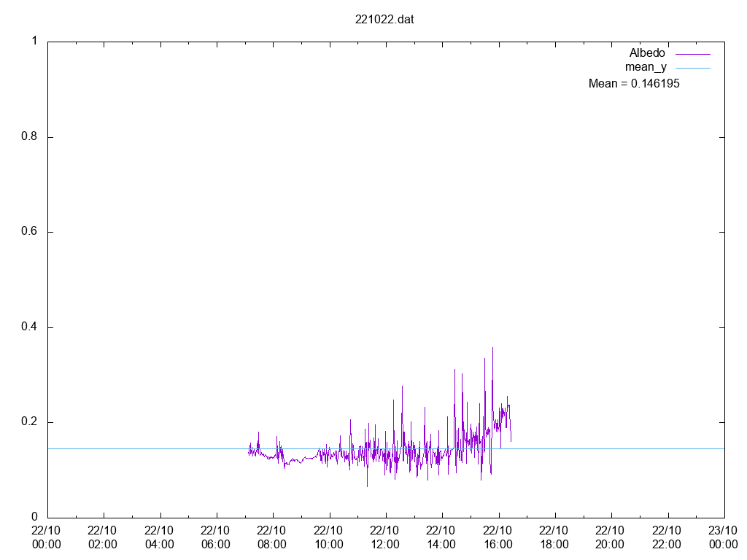Viewport: 747px width, 560px height.
Task: Click x-axis label 22/10 08:00
Action: click(272, 537)
